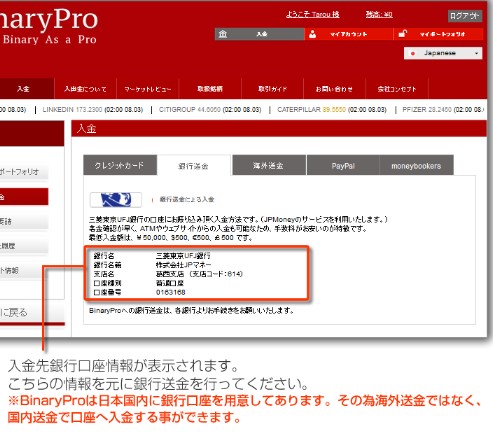The height and width of the screenshot is (435, 493).
Task: Click the bank building icon in header
Action: tap(223, 34)
